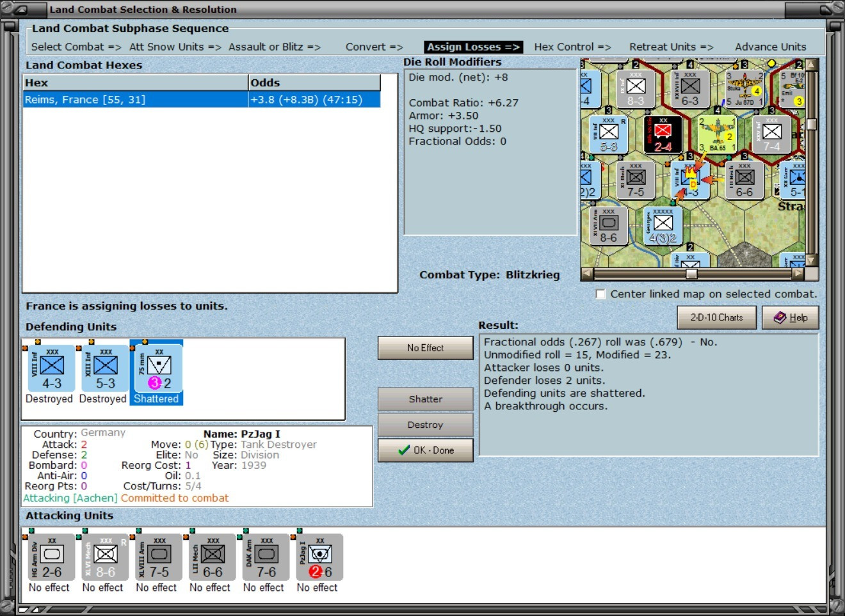Choose attacking LII Mech 6-6 counter
845x616 pixels.
(213, 557)
